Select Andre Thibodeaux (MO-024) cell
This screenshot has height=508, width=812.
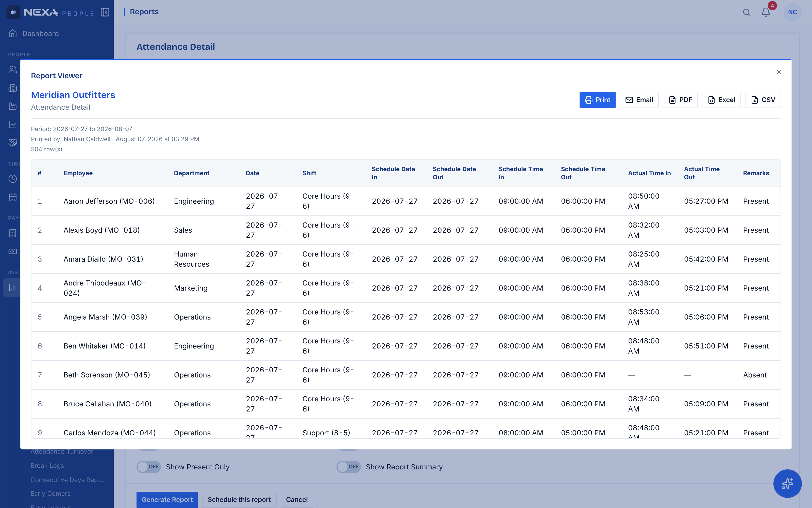point(105,288)
